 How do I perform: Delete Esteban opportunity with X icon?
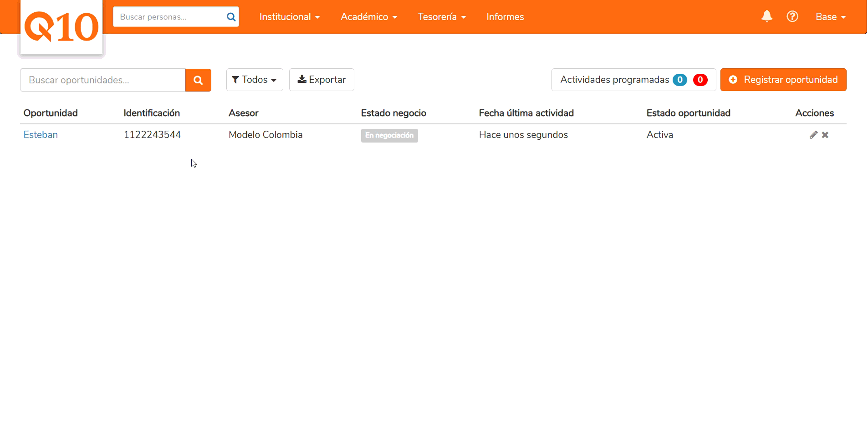point(825,135)
